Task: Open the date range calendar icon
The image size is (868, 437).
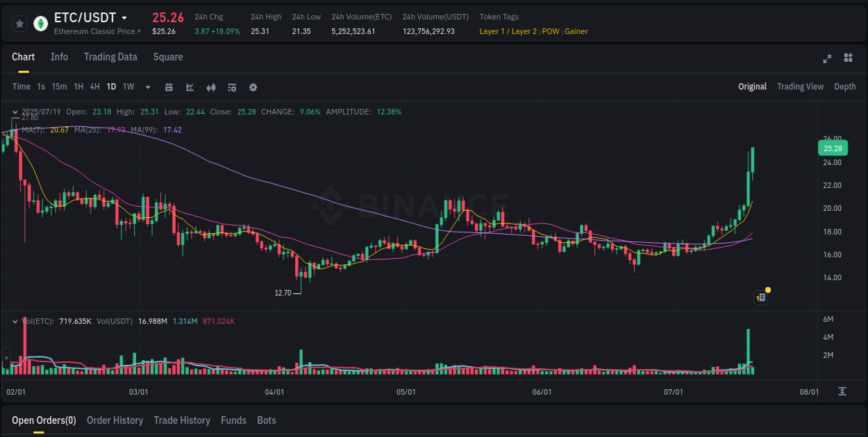Action: click(169, 87)
